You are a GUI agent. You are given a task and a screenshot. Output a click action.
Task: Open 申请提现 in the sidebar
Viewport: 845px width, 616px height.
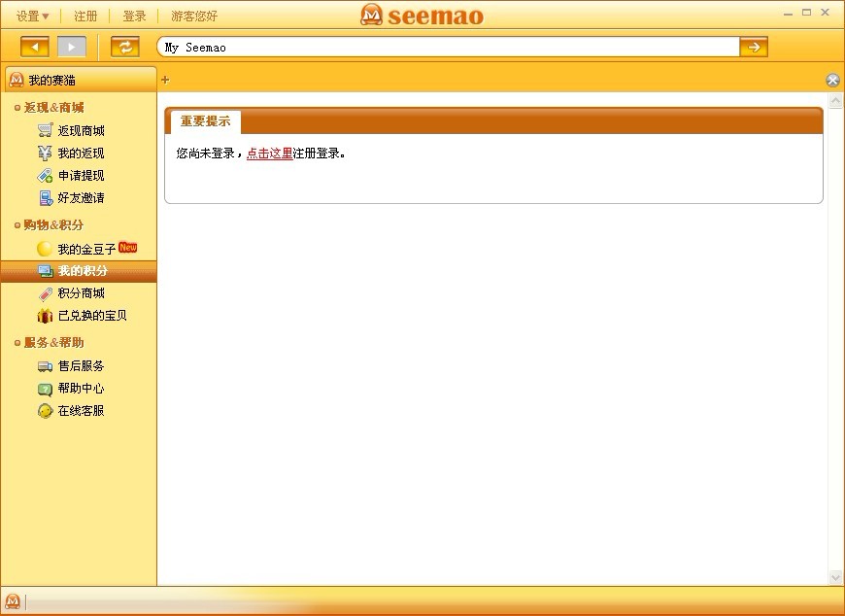81,176
